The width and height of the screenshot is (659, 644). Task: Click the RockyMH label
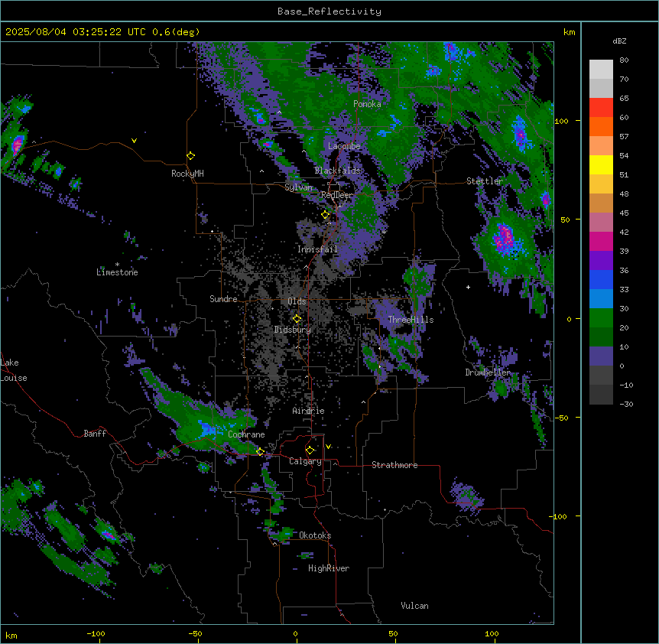(x=187, y=174)
